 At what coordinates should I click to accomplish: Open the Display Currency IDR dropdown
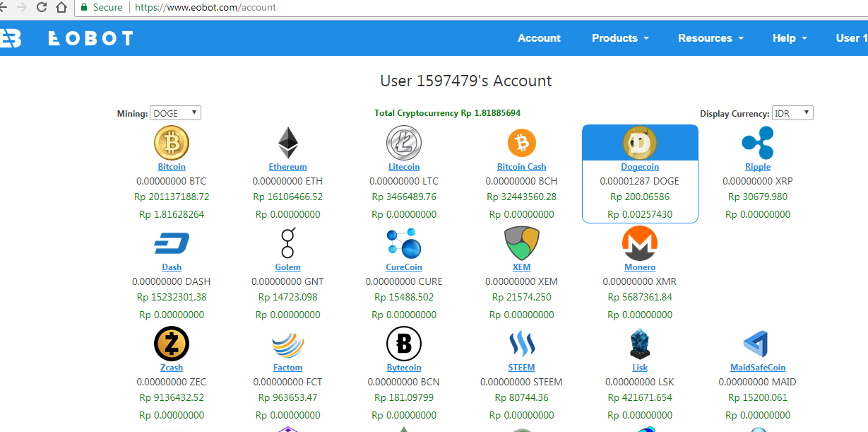point(792,113)
